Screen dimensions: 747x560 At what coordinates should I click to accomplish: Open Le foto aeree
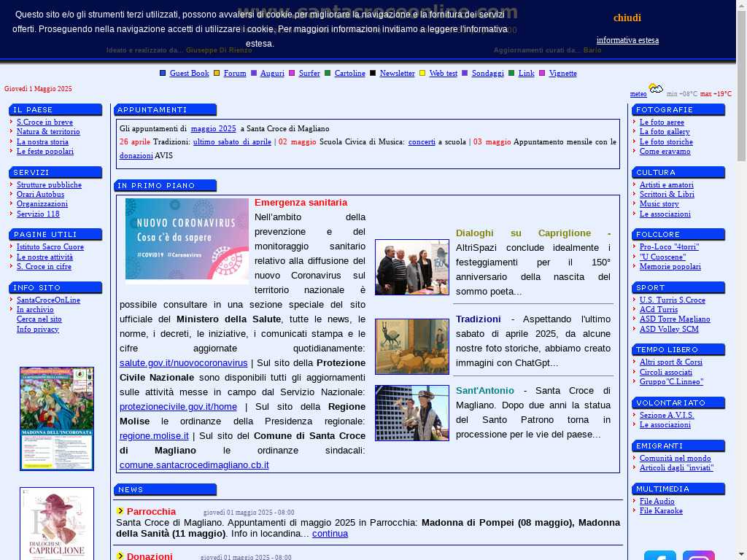click(661, 122)
